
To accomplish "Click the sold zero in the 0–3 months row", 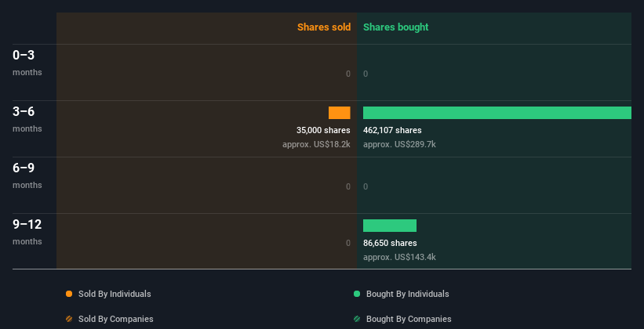I will point(348,74).
